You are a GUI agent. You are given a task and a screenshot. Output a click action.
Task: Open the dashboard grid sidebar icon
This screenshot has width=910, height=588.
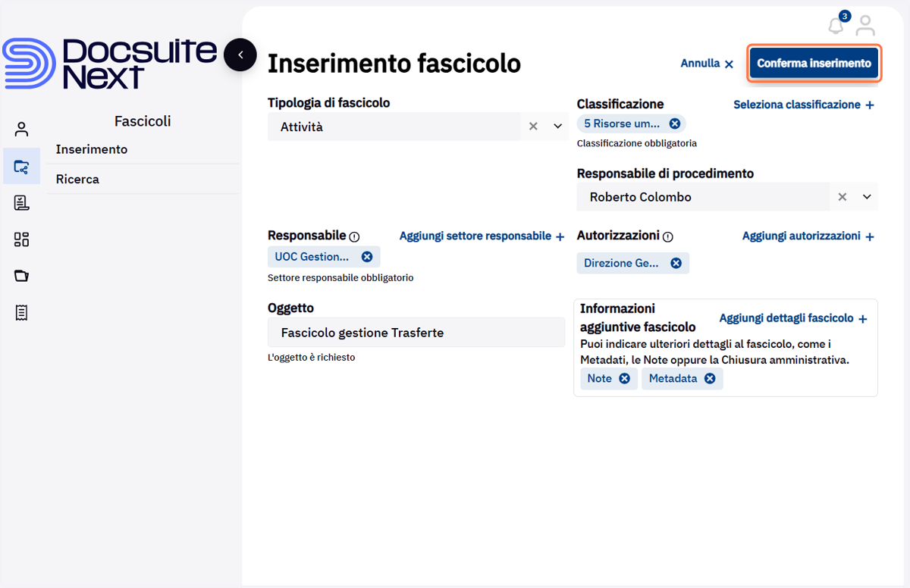point(22,239)
